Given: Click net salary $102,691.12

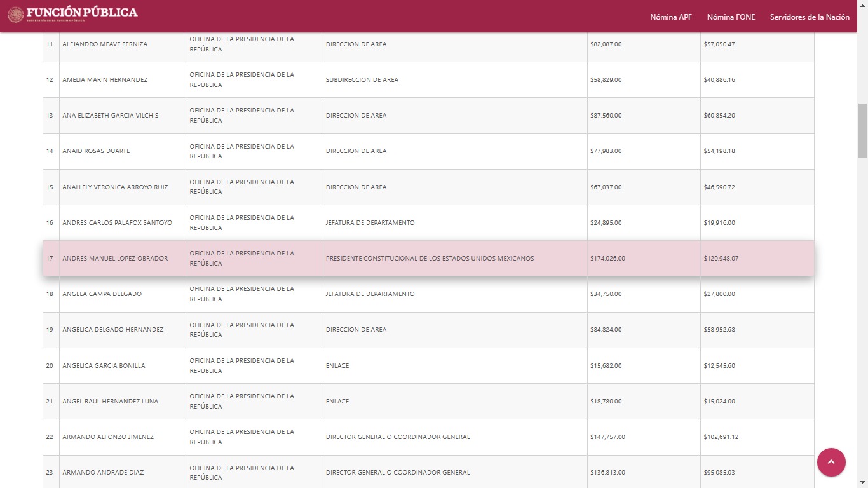Looking at the screenshot, I should click(x=721, y=437).
